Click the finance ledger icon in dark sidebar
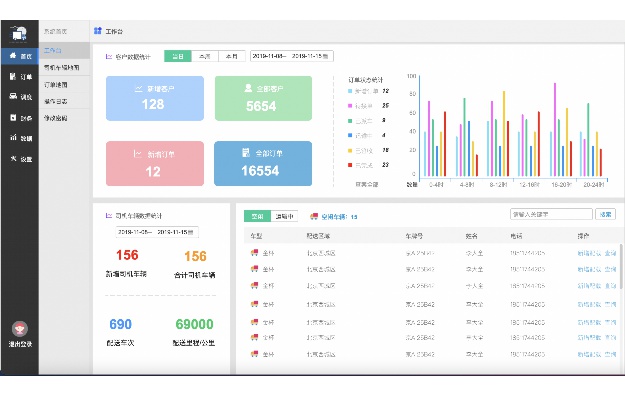 [x=13, y=118]
